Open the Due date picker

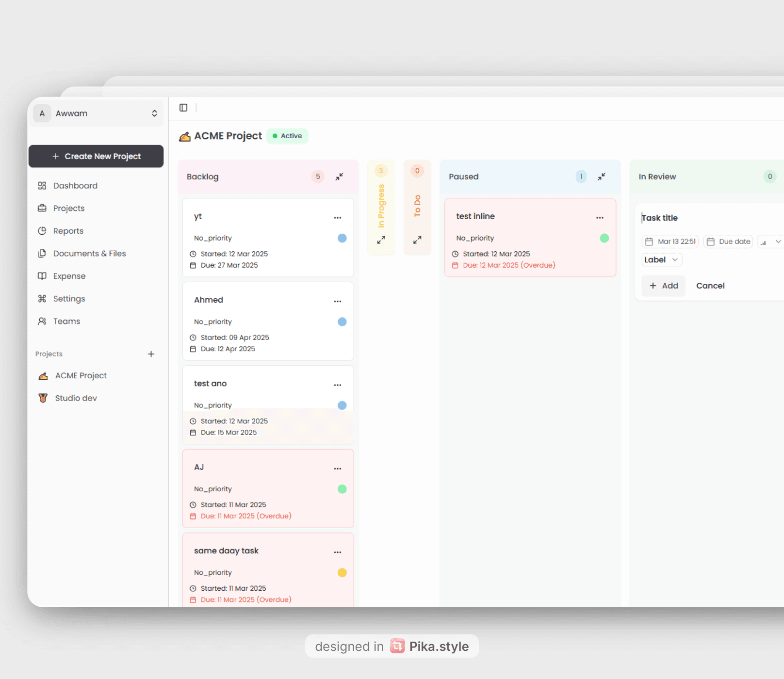pos(728,242)
